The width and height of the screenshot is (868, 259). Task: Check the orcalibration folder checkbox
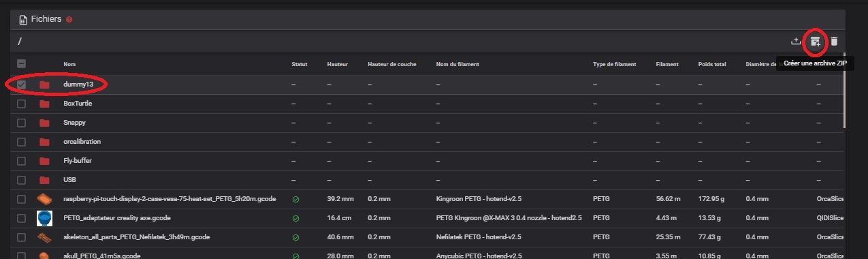click(x=21, y=142)
